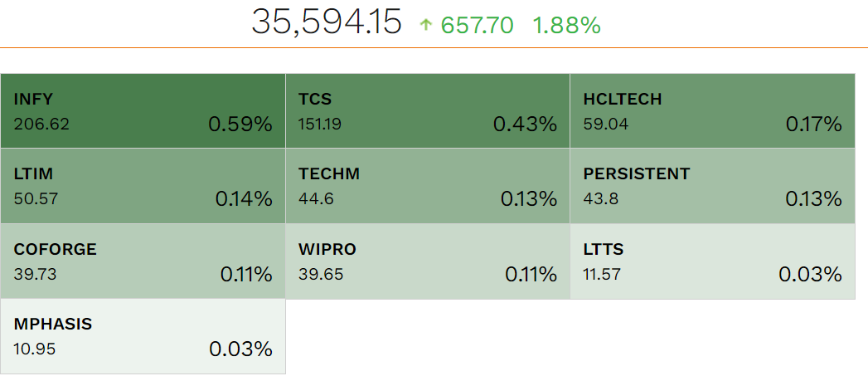Click the TECHM stock tile
Image resolution: width=868 pixels, height=376 pixels.
tap(427, 186)
